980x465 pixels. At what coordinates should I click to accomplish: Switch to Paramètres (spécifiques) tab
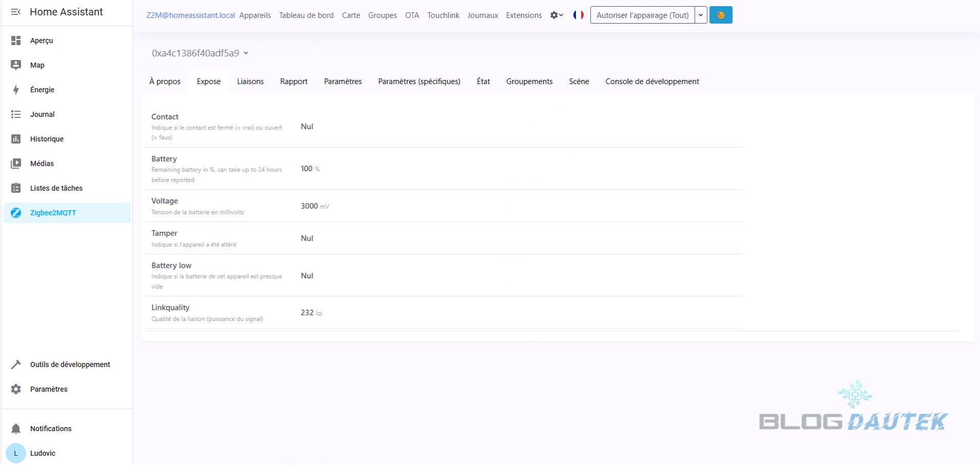[x=419, y=82]
